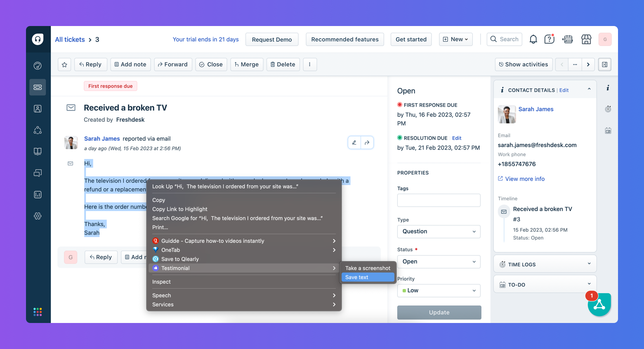The width and height of the screenshot is (644, 349).
Task: Open the Type dropdown showing Question
Action: tap(439, 231)
